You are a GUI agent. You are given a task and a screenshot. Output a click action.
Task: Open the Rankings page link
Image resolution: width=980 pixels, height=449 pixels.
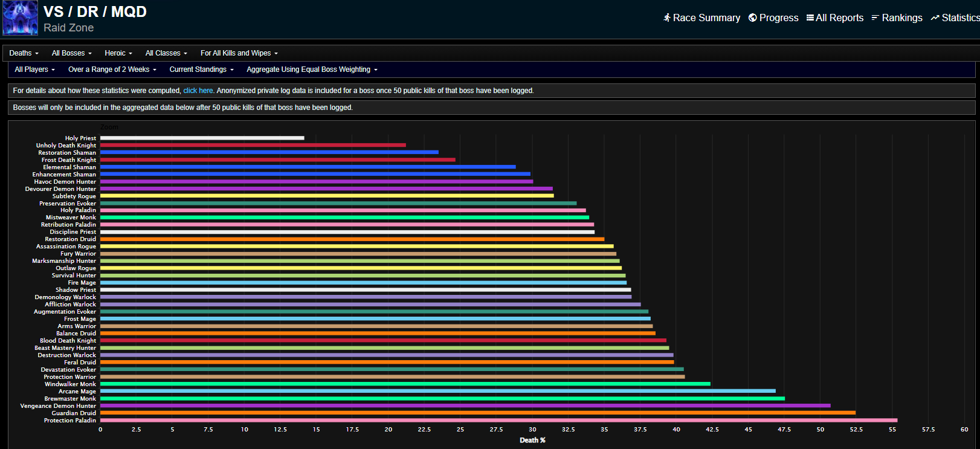point(901,18)
